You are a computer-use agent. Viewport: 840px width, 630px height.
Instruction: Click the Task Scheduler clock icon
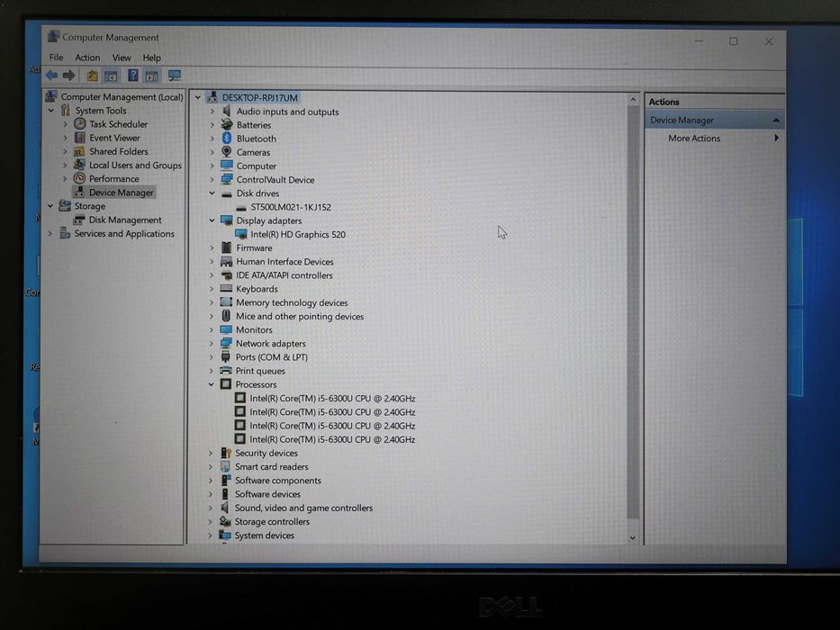tap(80, 124)
